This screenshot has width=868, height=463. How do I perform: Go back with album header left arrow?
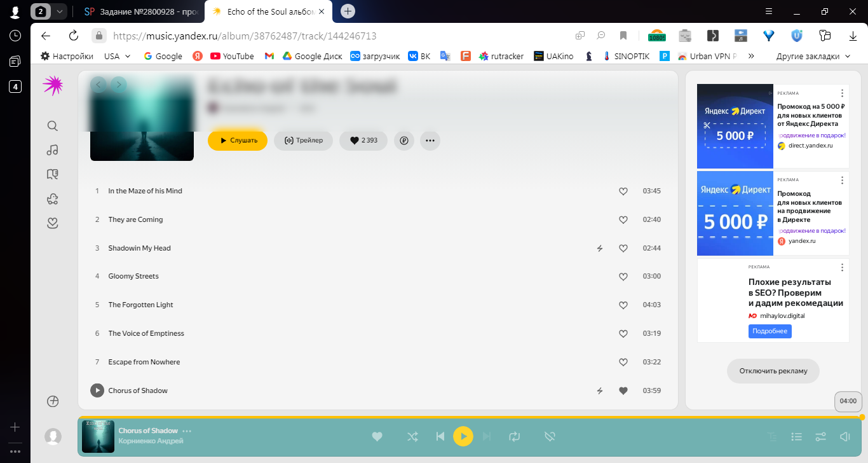[x=98, y=84]
